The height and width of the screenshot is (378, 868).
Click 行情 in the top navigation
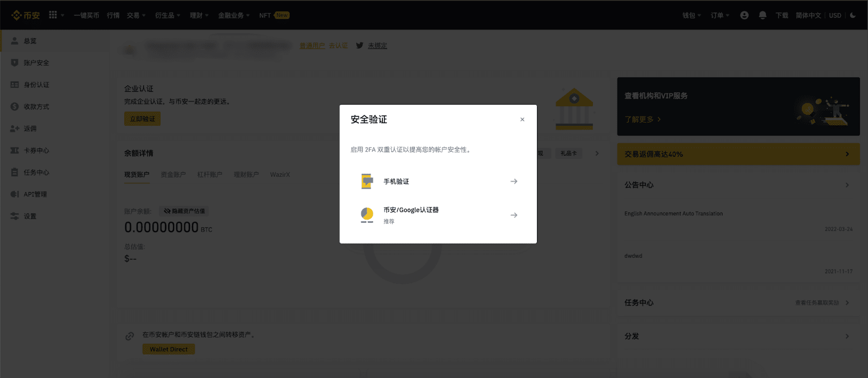(113, 15)
